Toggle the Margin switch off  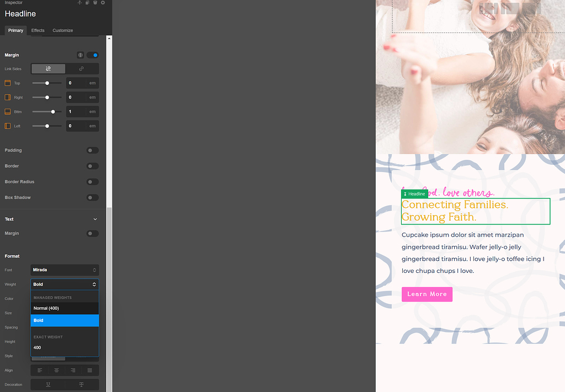(92, 55)
